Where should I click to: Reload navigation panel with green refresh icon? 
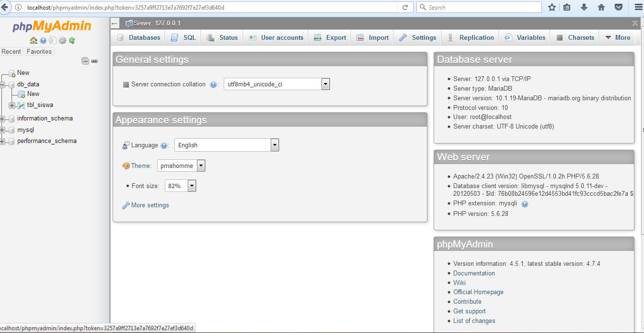click(x=72, y=41)
